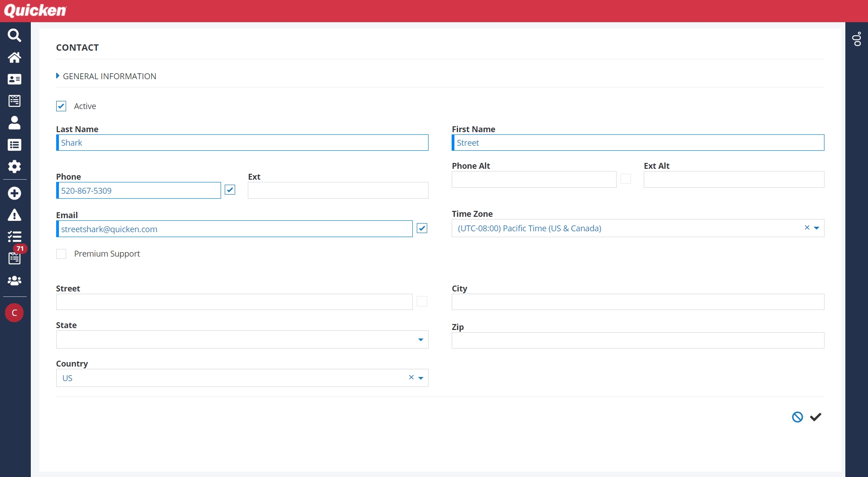The height and width of the screenshot is (477, 868).
Task: Open the Quicken logo in the header
Action: [x=35, y=10]
